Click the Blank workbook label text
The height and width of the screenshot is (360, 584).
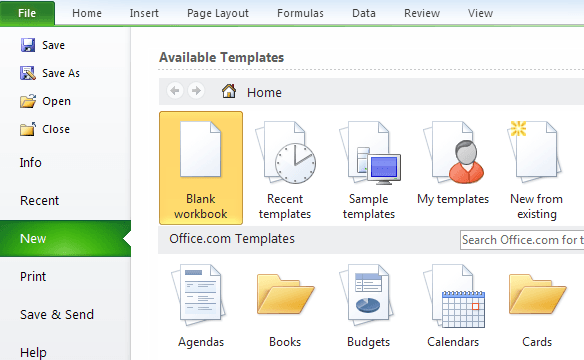tap(201, 206)
